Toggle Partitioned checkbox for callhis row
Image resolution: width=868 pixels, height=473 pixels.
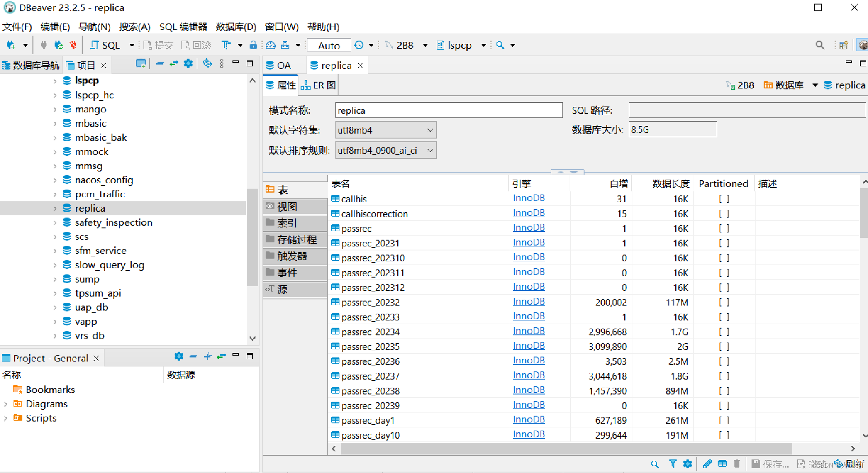[724, 199]
